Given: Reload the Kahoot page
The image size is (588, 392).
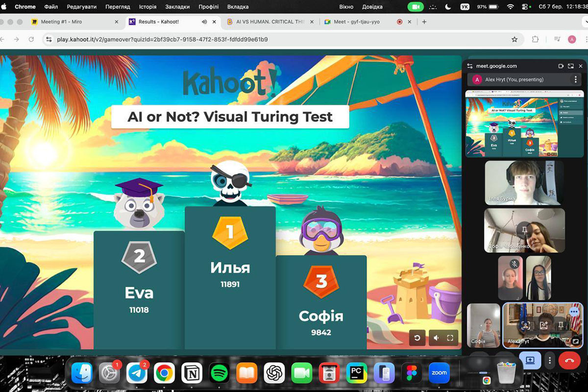Looking at the screenshot, I should pos(31,39).
